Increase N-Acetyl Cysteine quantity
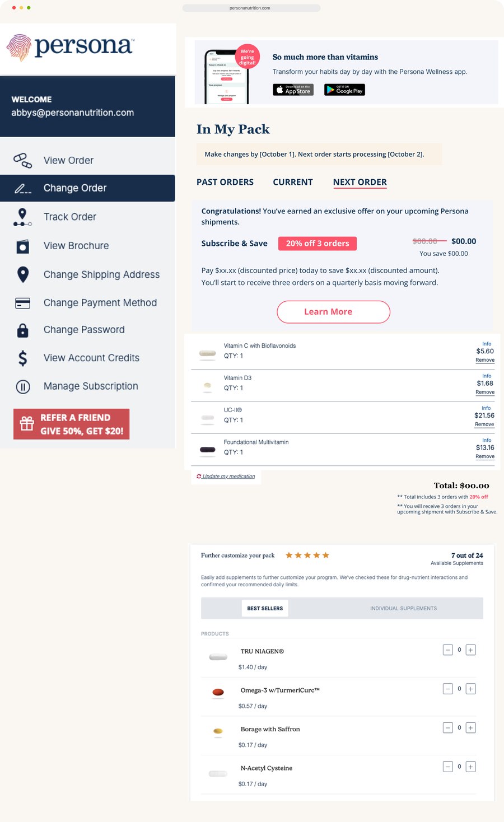 pos(471,767)
